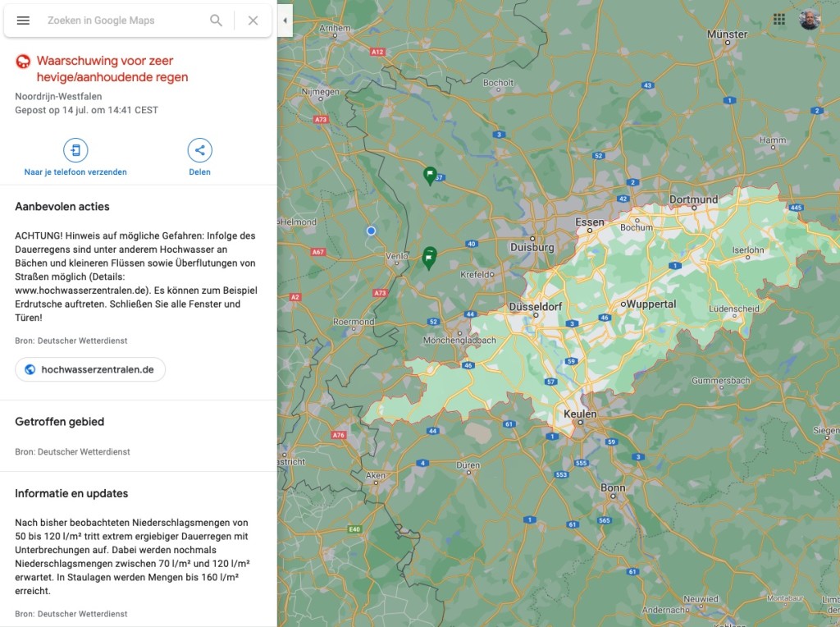Click the Mönchengladbach label
Viewport: 840px width, 627px height.
459,341
